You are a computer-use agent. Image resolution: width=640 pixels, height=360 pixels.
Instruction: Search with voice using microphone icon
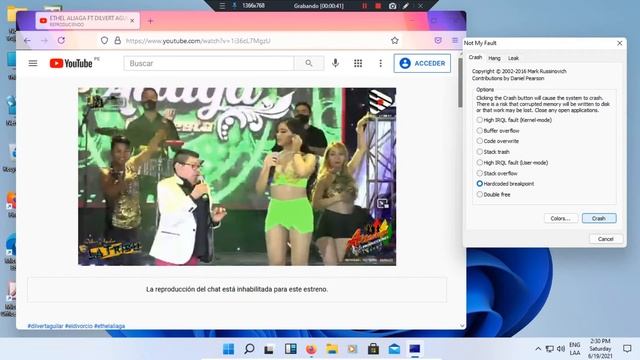point(335,63)
